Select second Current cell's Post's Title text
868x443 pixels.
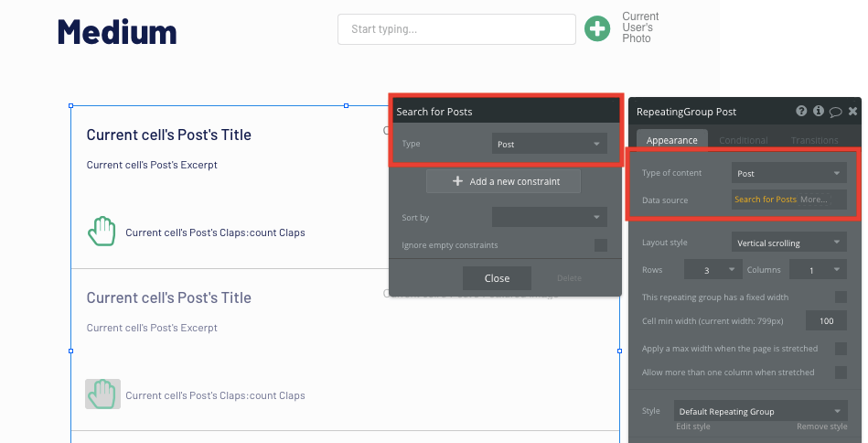pyautogui.click(x=169, y=297)
